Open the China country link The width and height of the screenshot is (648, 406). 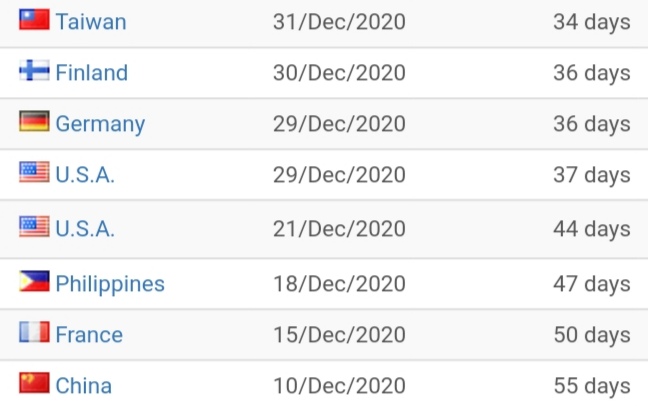pos(83,385)
